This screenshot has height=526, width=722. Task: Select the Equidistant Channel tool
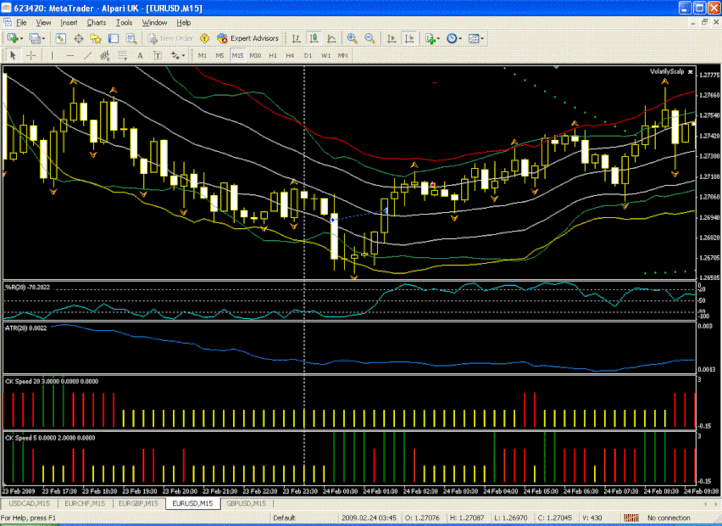coord(105,56)
